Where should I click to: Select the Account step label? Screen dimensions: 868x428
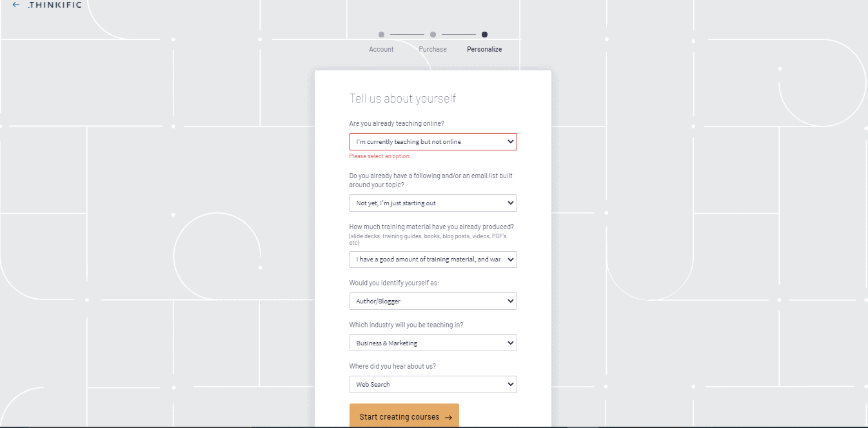pos(381,49)
